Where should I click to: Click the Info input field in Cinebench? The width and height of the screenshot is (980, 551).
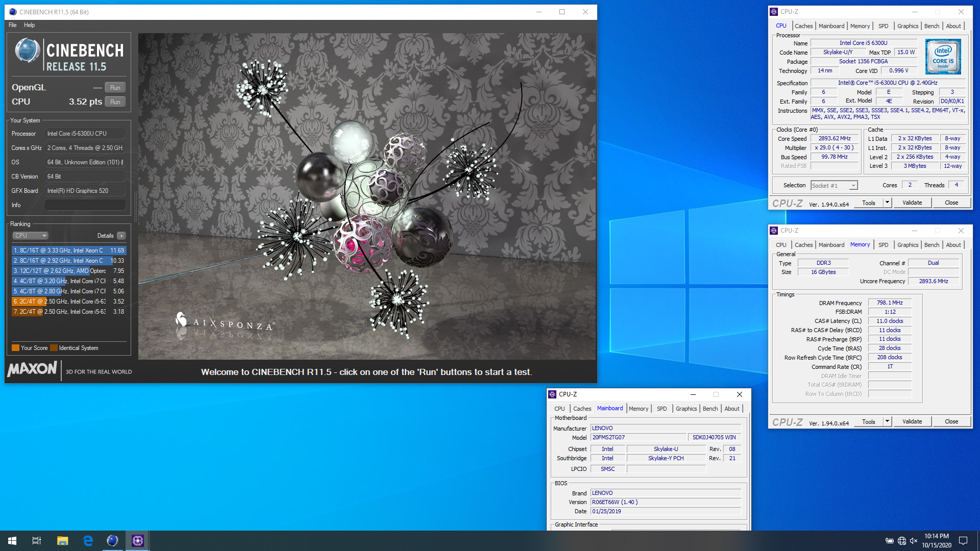coord(85,205)
